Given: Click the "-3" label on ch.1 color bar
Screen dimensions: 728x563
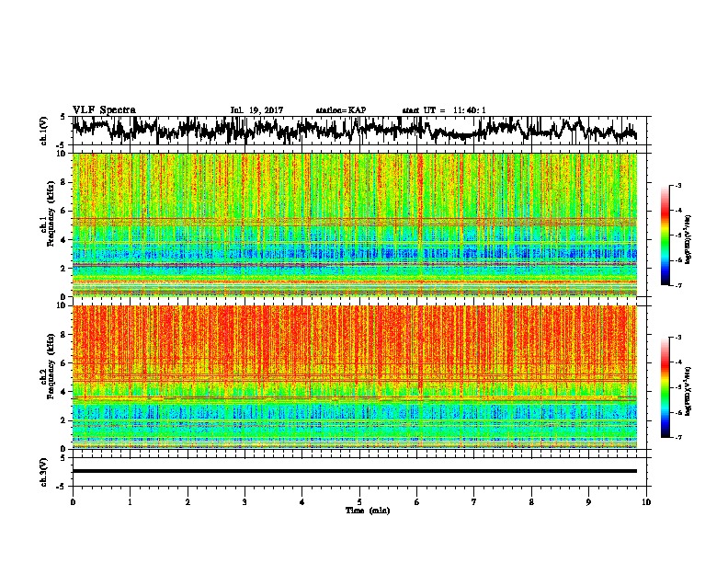Looking at the screenshot, I should (x=678, y=186).
